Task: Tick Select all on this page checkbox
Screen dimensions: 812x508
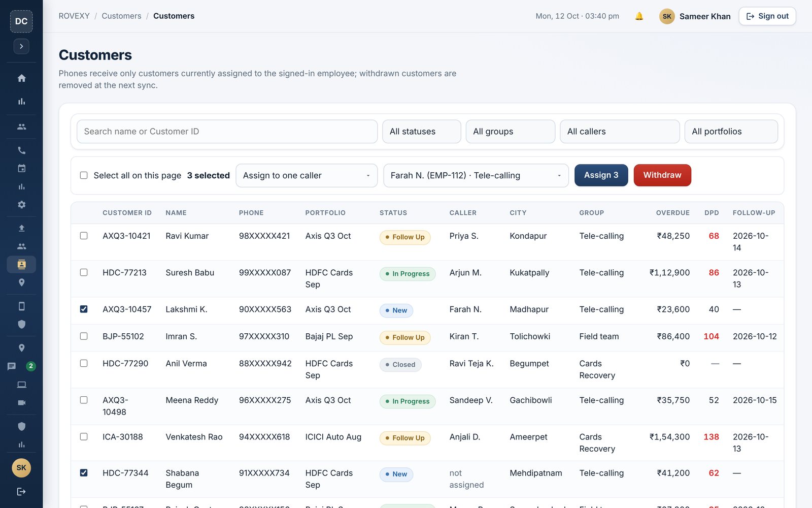Action: pos(84,175)
